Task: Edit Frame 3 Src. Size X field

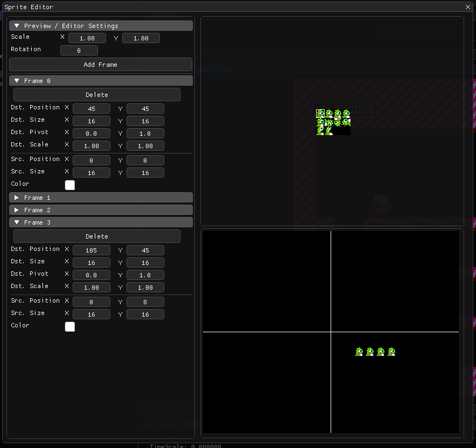Action: click(x=92, y=314)
